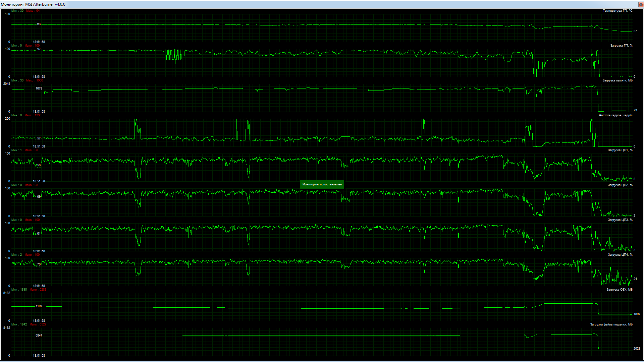Viewport: 644px width, 362px height.
Task: Click the current value 37 on temperature graph
Action: pos(635,31)
